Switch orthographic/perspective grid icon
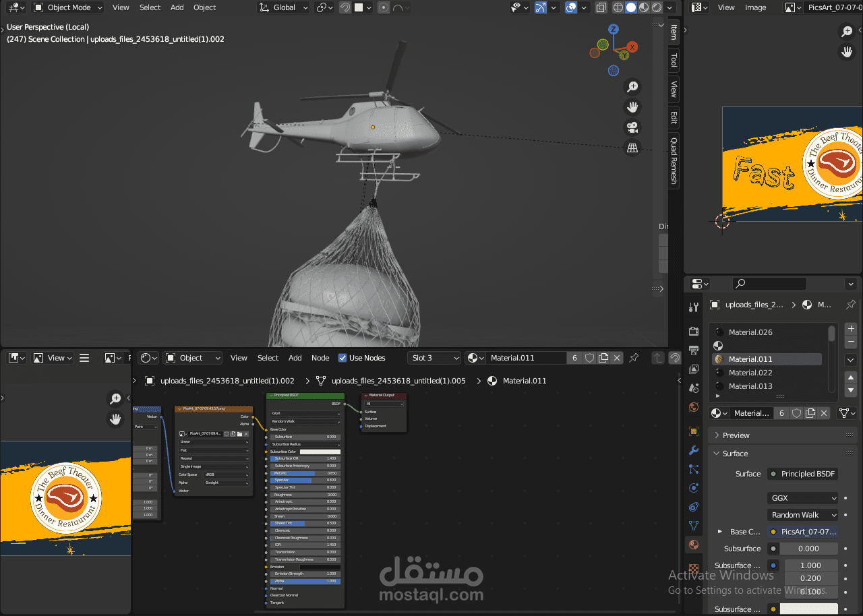The height and width of the screenshot is (616, 863). (632, 148)
